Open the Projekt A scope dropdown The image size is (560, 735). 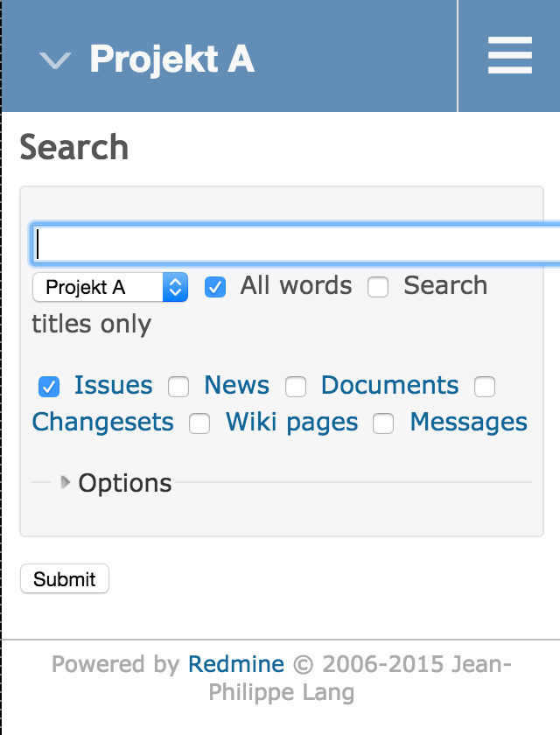[110, 287]
